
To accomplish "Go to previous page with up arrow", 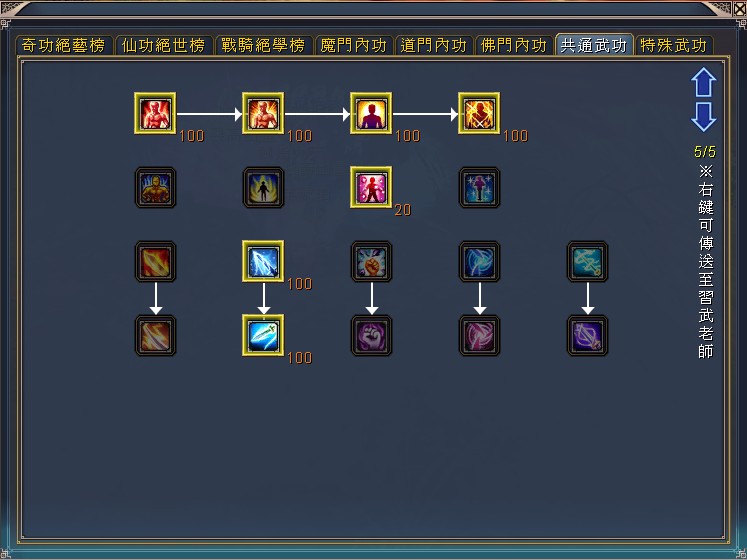I will (x=704, y=82).
